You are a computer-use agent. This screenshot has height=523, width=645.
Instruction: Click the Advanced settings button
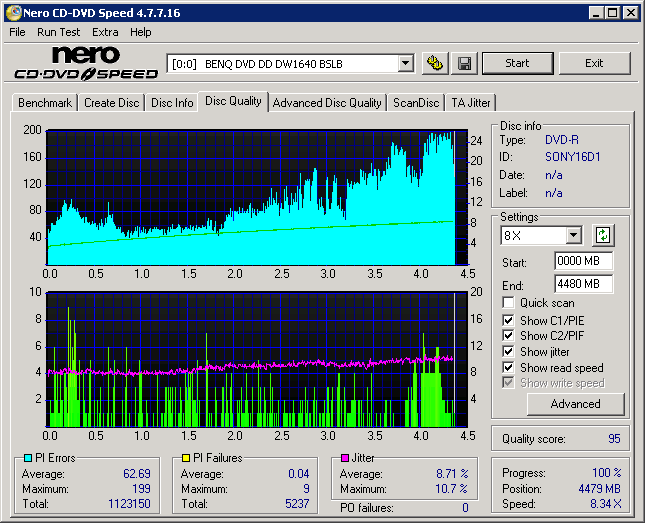[575, 404]
